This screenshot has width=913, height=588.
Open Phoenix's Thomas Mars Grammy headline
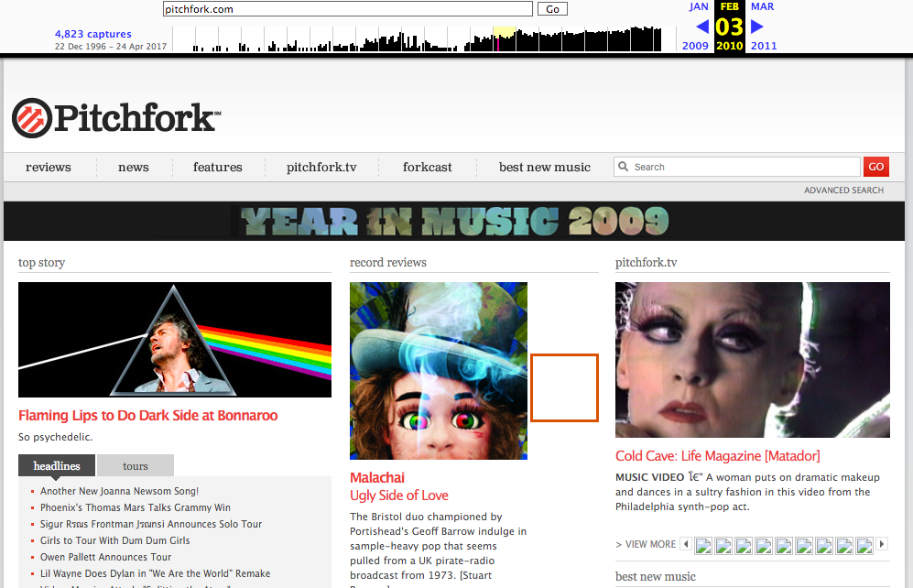136,507
